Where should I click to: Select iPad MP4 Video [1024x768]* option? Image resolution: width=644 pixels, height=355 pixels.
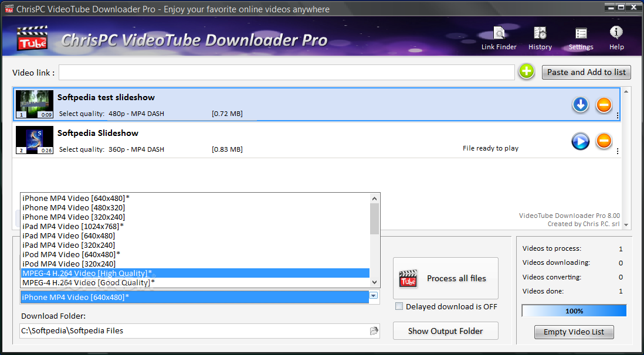[195, 227]
